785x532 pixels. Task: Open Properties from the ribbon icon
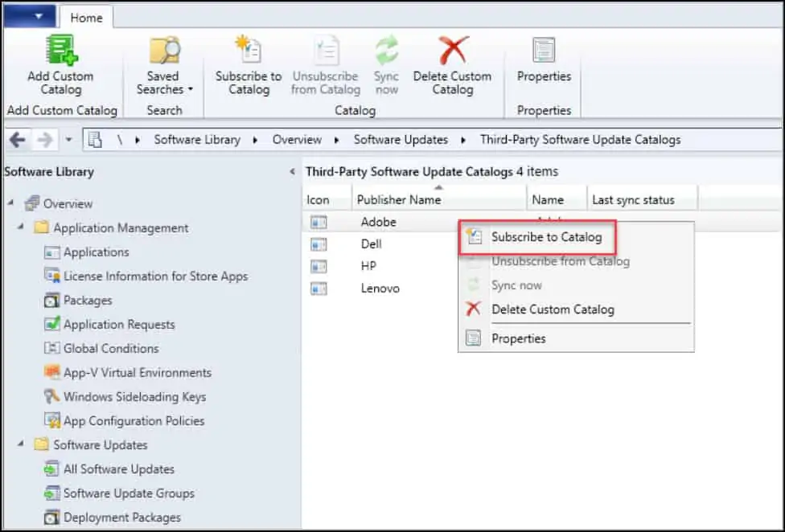544,50
